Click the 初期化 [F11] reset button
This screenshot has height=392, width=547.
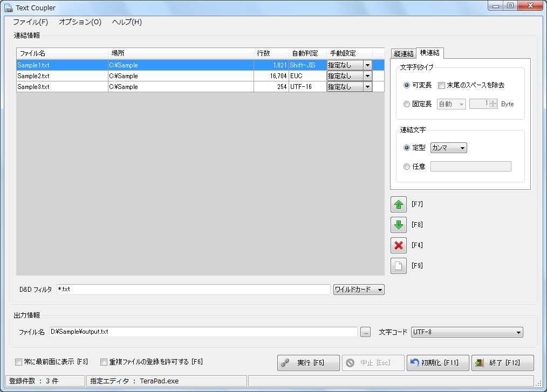pyautogui.click(x=437, y=363)
